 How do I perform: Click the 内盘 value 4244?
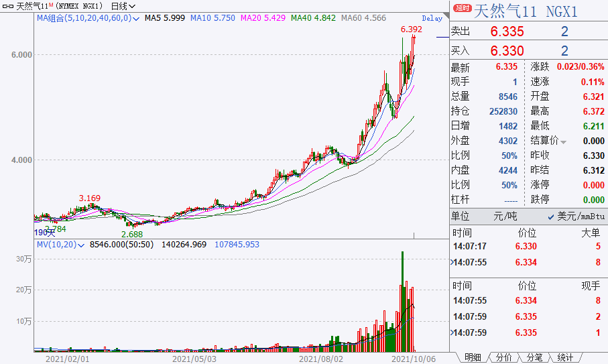pos(508,170)
